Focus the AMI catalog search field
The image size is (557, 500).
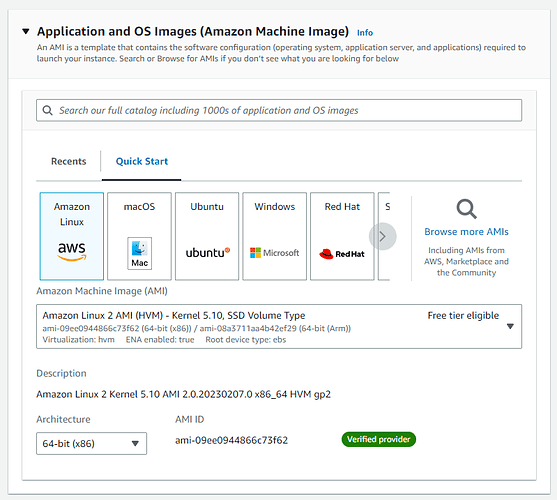click(279, 110)
